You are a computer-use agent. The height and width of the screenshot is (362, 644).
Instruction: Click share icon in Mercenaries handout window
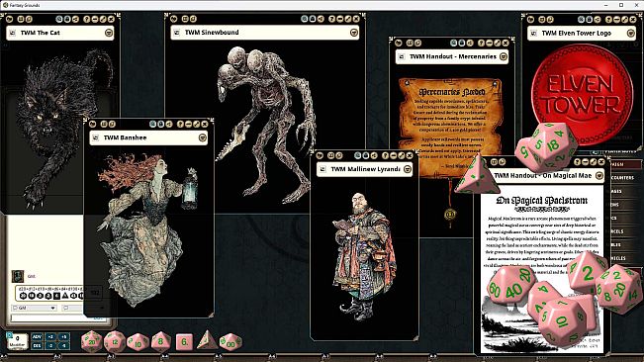[x=470, y=43]
